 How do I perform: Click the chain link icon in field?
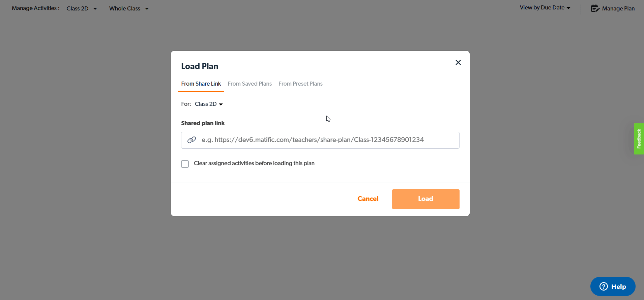pyautogui.click(x=192, y=140)
